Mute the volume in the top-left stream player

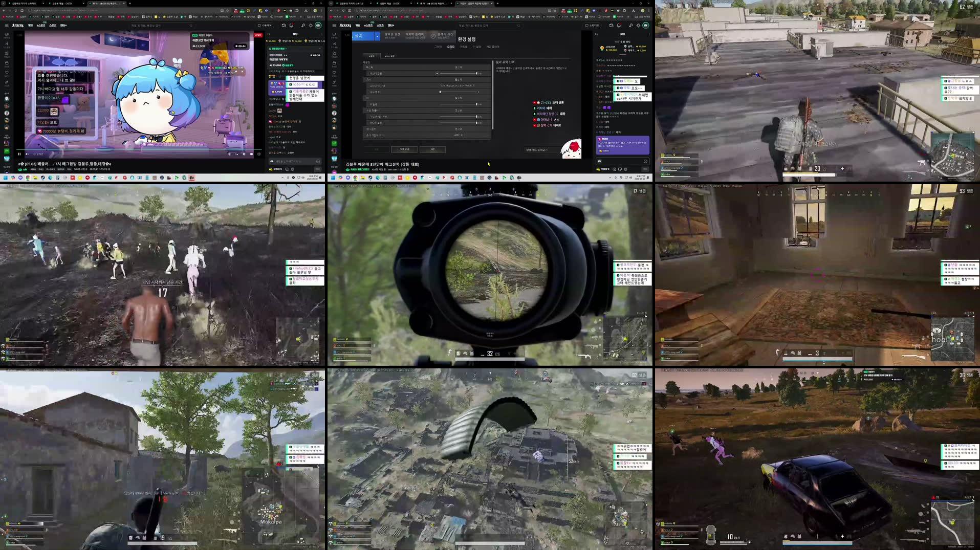(x=27, y=154)
